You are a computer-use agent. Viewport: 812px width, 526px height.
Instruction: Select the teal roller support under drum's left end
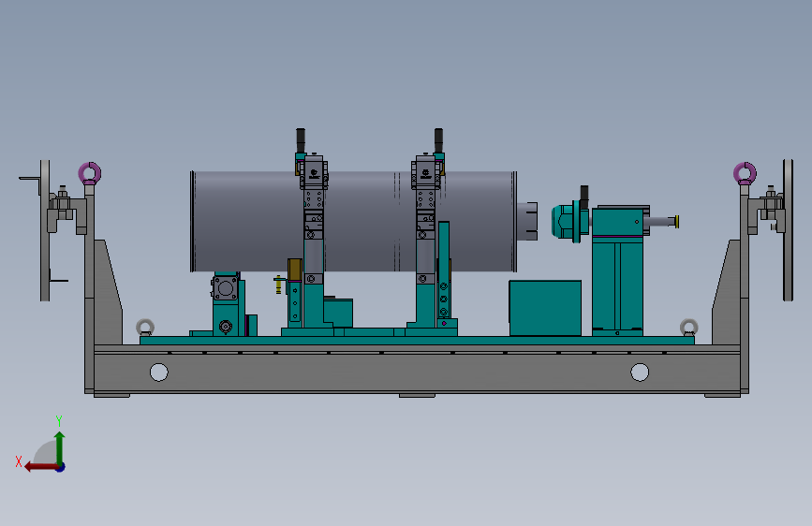click(227, 304)
